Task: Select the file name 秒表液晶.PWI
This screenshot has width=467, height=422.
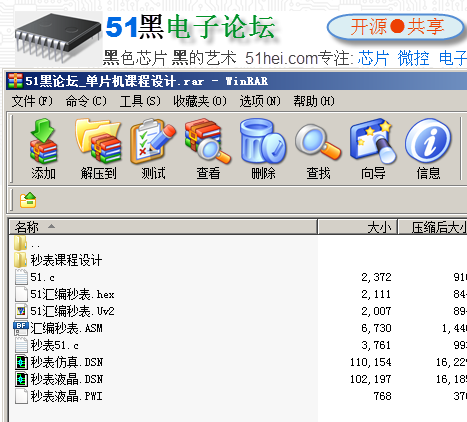Action: 66,396
